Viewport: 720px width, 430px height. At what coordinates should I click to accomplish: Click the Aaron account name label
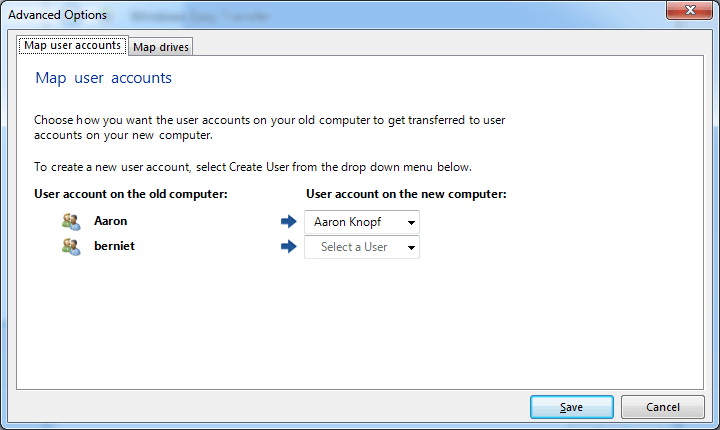[111, 221]
